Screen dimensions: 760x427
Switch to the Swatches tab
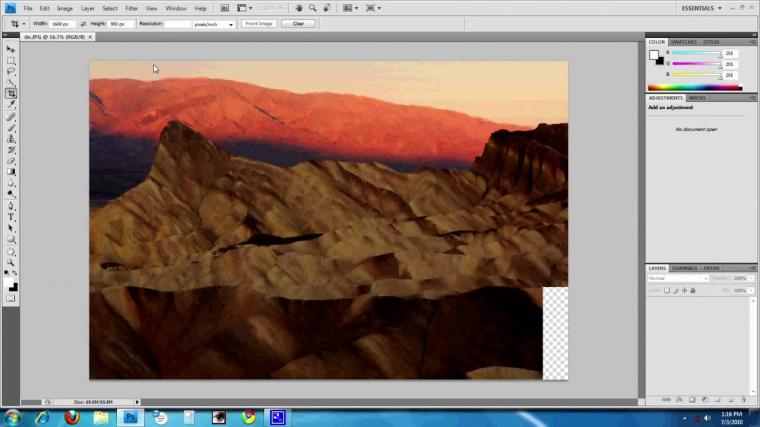[683, 42]
